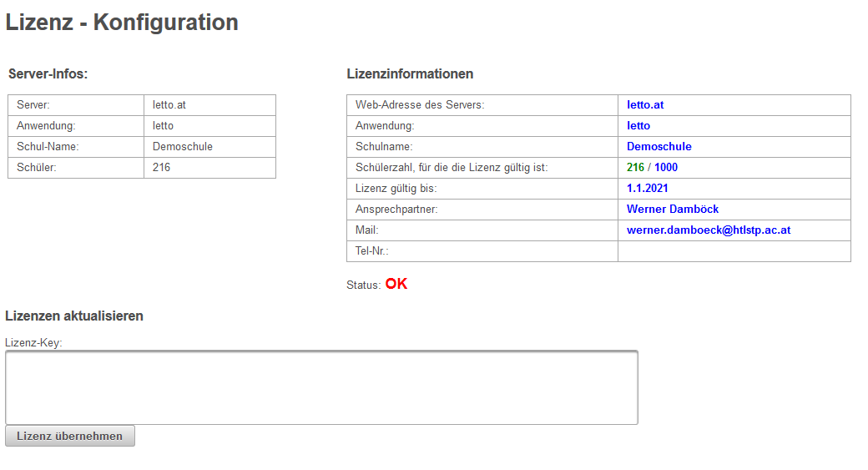Image resolution: width=868 pixels, height=470 pixels.
Task: Click the Lizenz-Key field label
Action: click(x=33, y=342)
